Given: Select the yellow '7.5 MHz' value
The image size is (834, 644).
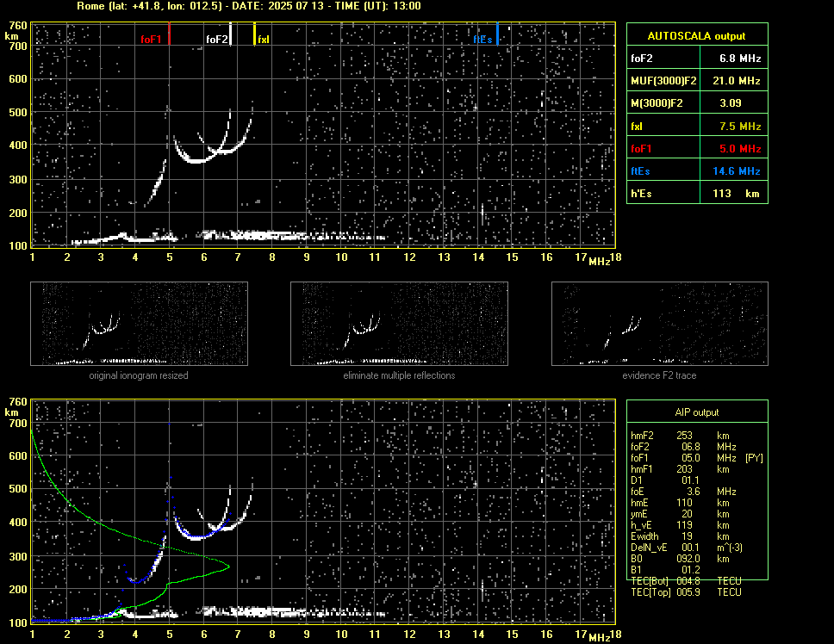Looking at the screenshot, I should [740, 127].
